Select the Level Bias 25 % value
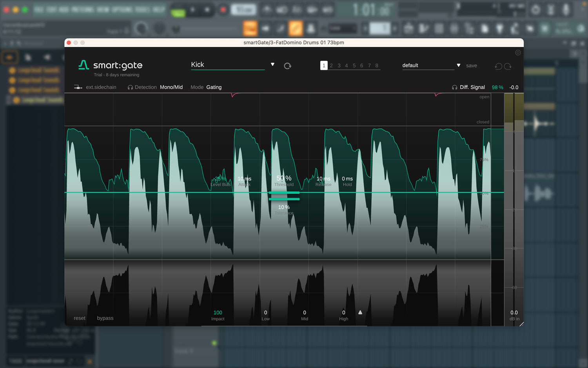The image size is (588, 368). coord(220,179)
